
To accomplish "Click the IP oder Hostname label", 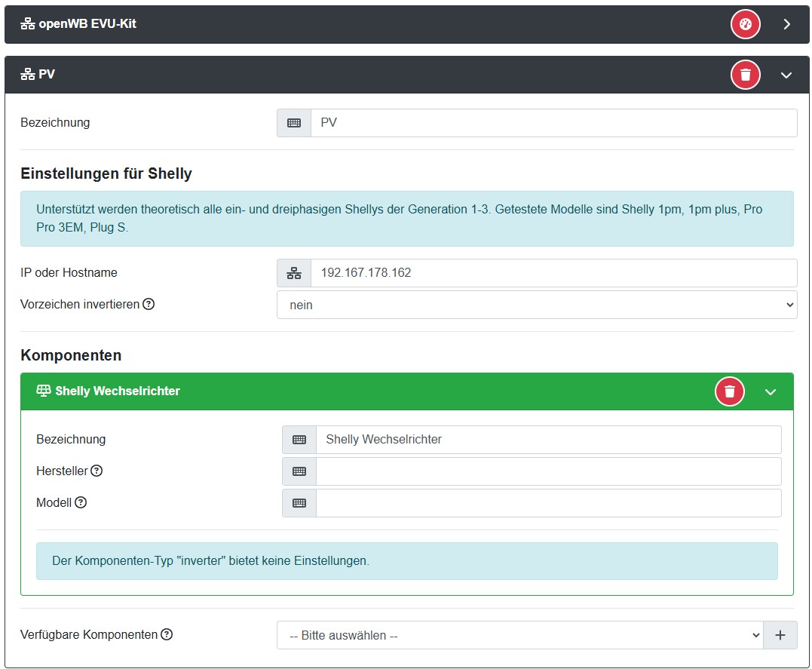I will (x=69, y=272).
